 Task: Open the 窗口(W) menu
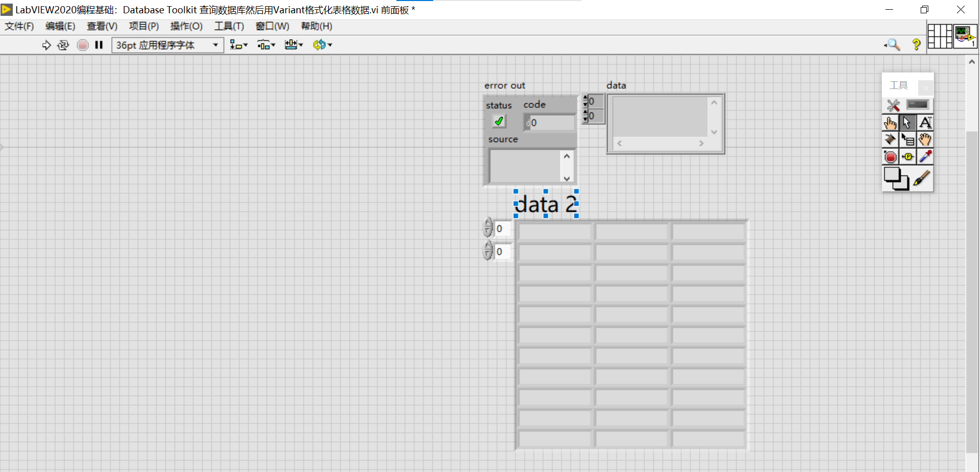[x=272, y=26]
